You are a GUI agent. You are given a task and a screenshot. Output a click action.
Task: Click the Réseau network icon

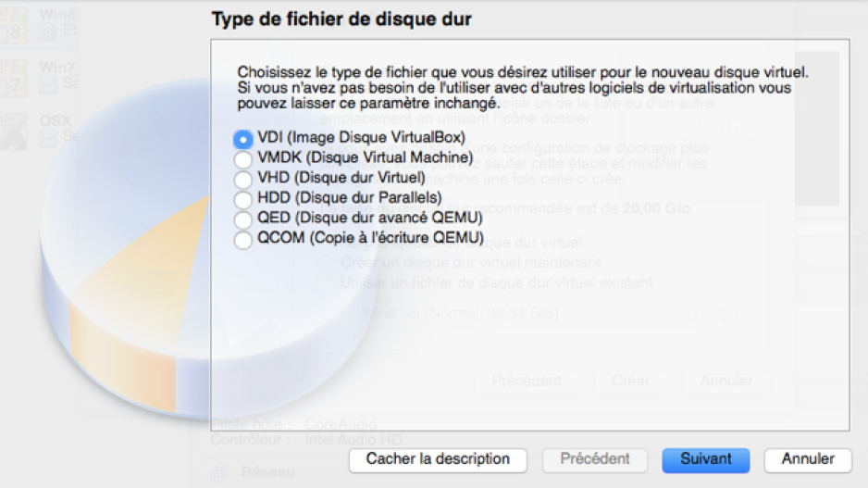point(219,472)
